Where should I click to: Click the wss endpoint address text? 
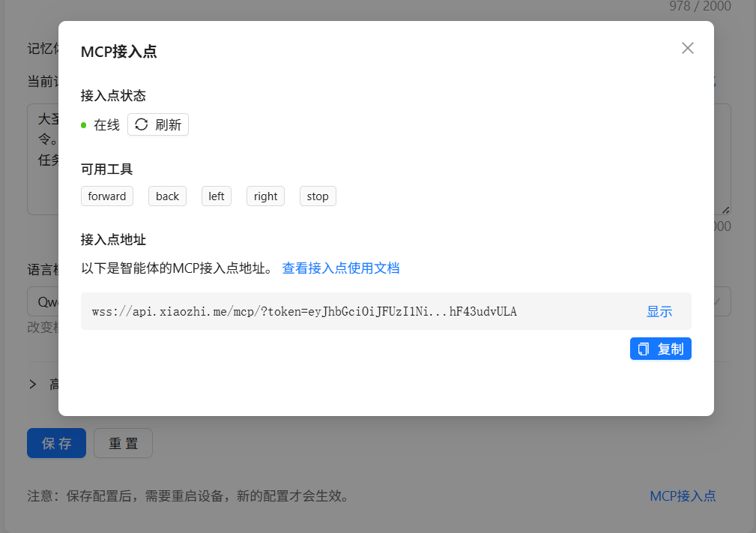point(304,312)
